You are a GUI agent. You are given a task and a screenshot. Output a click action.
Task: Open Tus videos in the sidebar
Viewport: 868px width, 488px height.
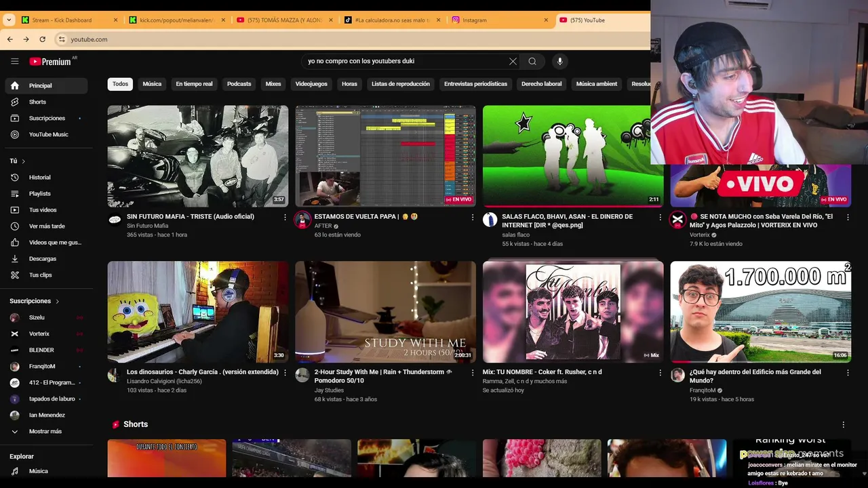pyautogui.click(x=46, y=209)
